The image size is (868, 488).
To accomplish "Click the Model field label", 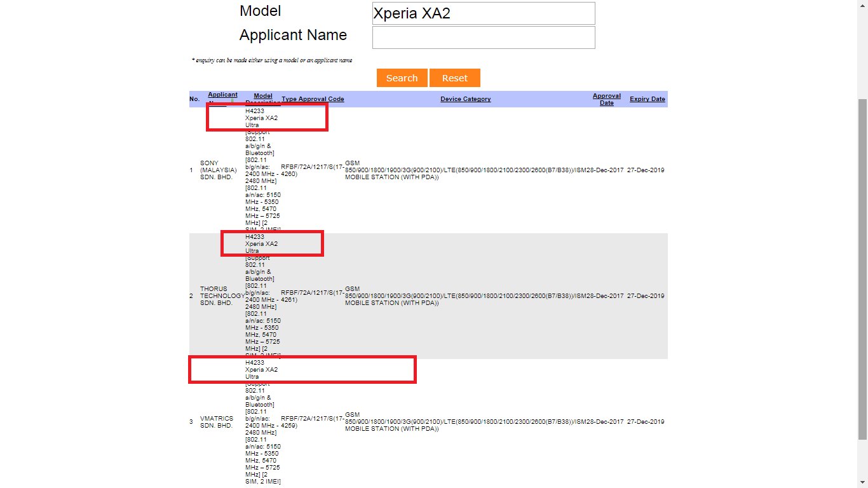I will [260, 11].
